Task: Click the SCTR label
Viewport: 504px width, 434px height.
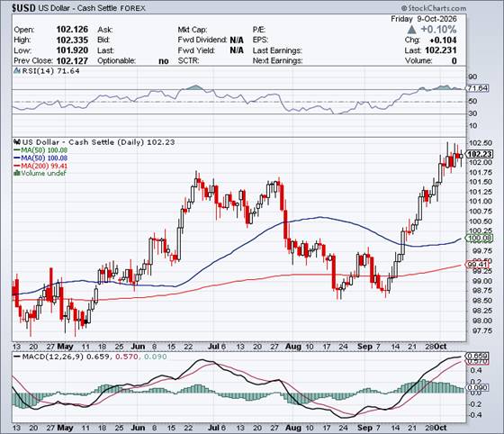Action: coord(189,60)
